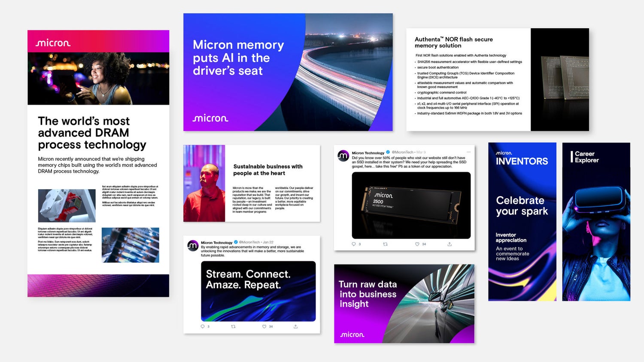Screen dimensions: 644x362
Task: Click reply icon on Mar 9 SSD tweet
Action: [x=354, y=244]
